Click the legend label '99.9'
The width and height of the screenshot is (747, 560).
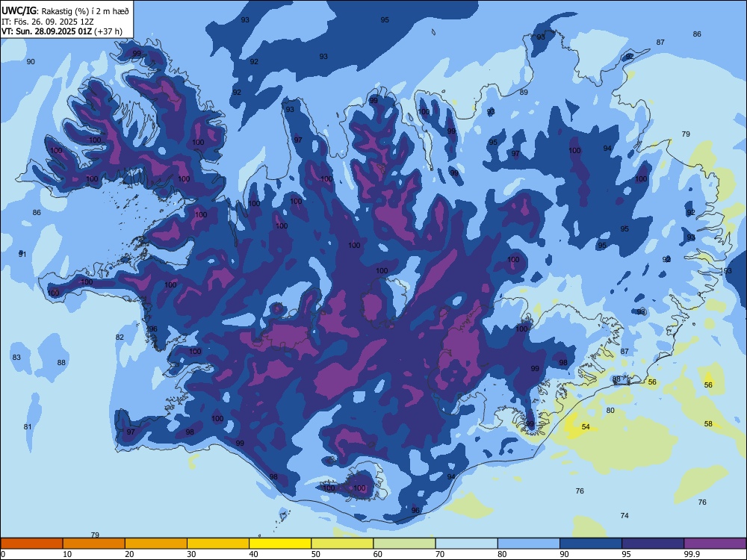[691, 554]
